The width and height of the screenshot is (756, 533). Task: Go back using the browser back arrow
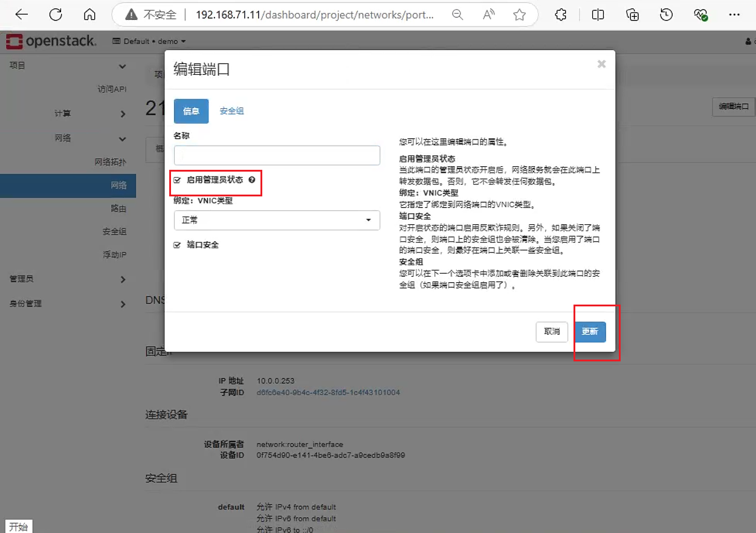pyautogui.click(x=21, y=15)
